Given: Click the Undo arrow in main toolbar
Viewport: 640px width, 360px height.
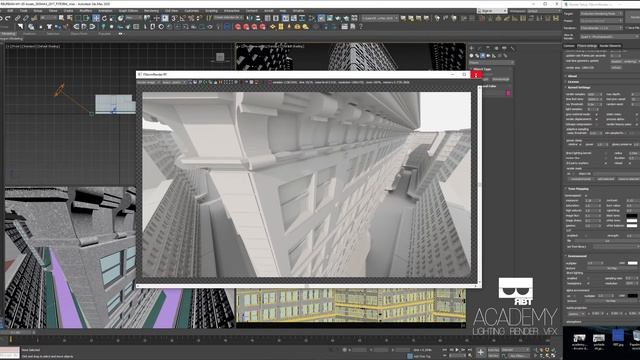Looking at the screenshot, I should 1,18.
